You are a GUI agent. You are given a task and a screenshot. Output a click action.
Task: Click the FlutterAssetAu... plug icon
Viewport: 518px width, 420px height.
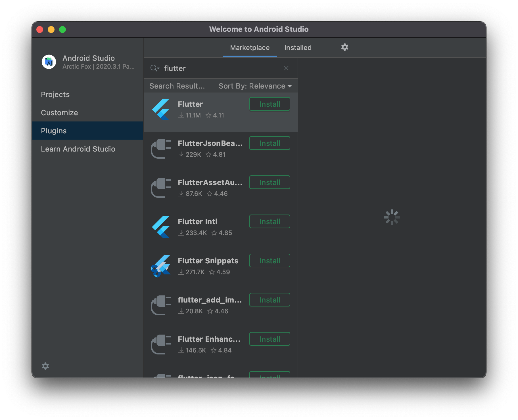161,188
